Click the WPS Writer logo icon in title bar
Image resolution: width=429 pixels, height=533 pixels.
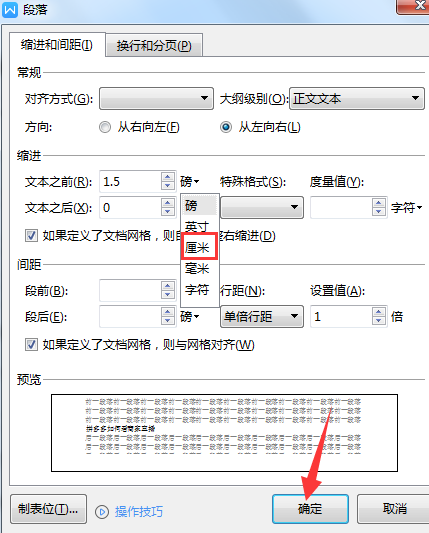point(10,10)
